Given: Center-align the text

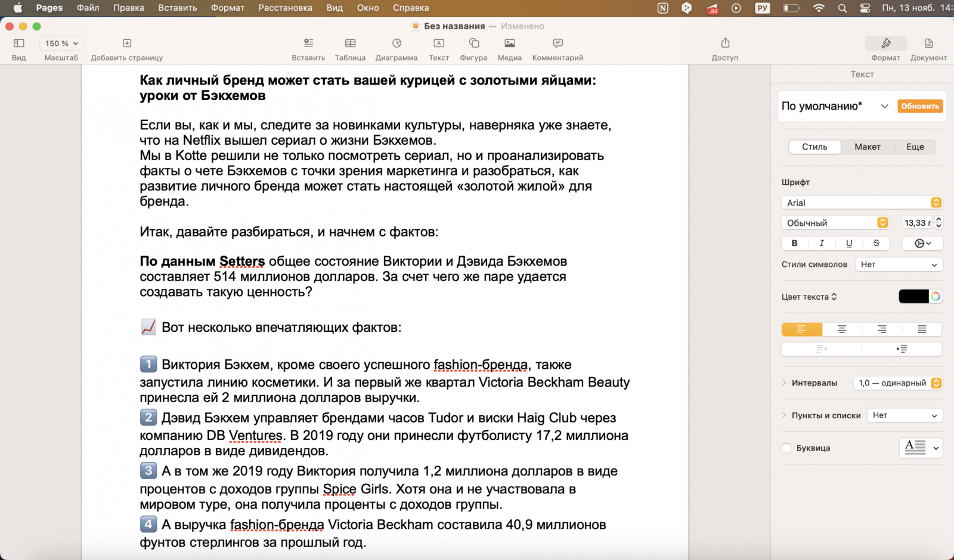Looking at the screenshot, I should (842, 329).
